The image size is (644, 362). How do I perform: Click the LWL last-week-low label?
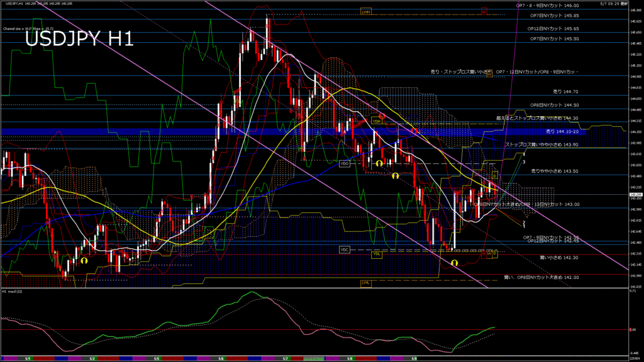365,283
